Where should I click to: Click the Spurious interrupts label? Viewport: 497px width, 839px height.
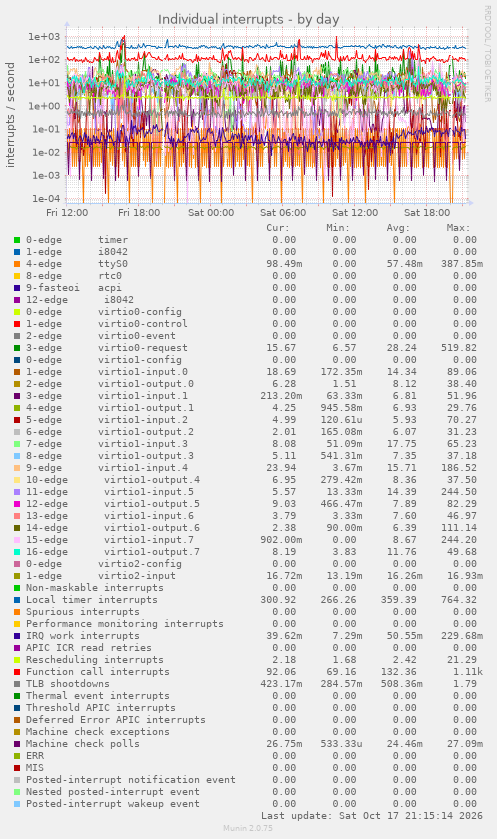83,612
